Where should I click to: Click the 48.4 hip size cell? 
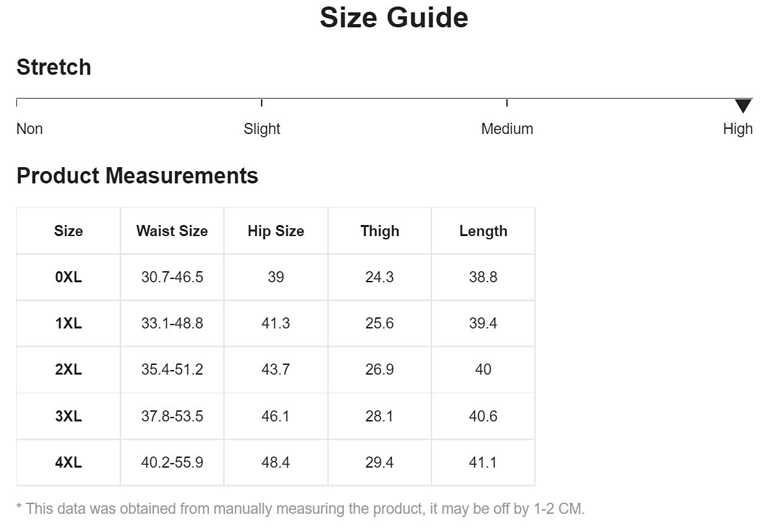point(276,462)
